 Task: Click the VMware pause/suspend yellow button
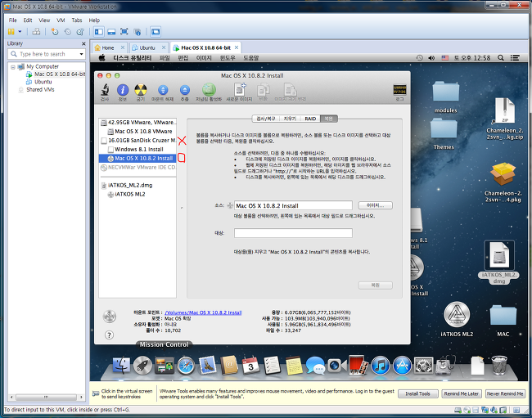[x=11, y=32]
